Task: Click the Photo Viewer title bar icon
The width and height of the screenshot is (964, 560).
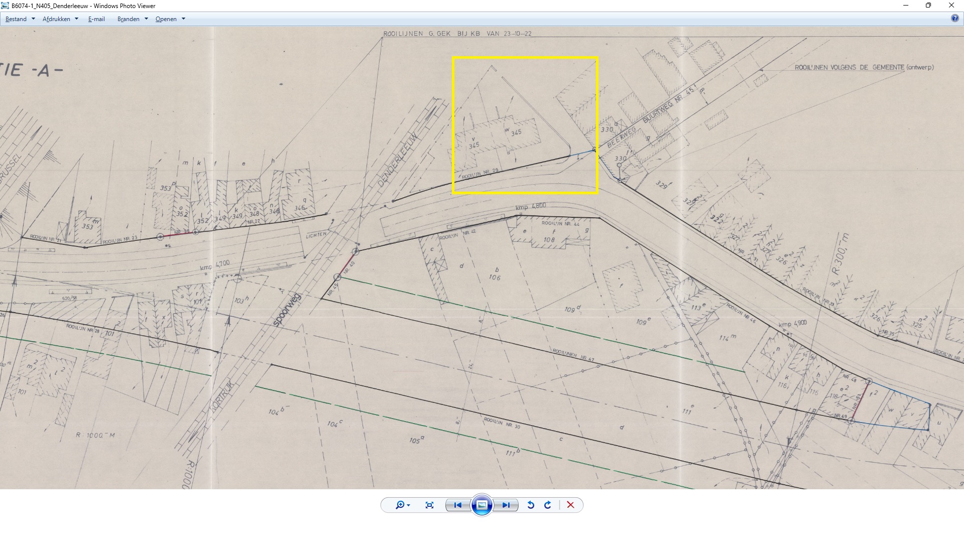Action: click(x=5, y=6)
